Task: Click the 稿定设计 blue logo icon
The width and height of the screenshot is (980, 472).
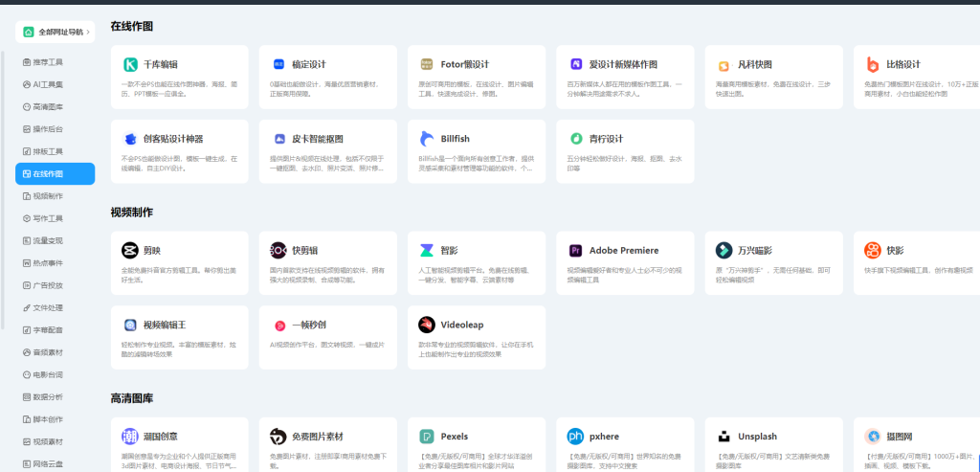Action: (279, 65)
